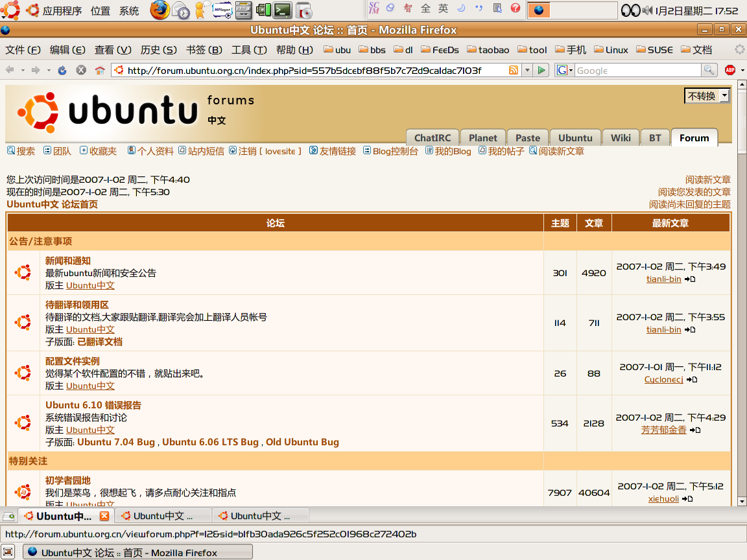Open the 书签 Bookmarks menu

[x=204, y=50]
